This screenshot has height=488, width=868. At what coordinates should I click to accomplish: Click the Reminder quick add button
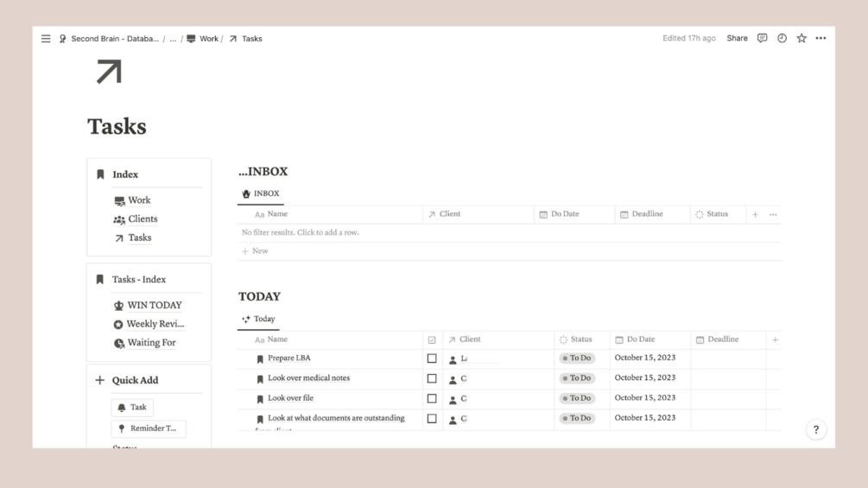(x=149, y=428)
